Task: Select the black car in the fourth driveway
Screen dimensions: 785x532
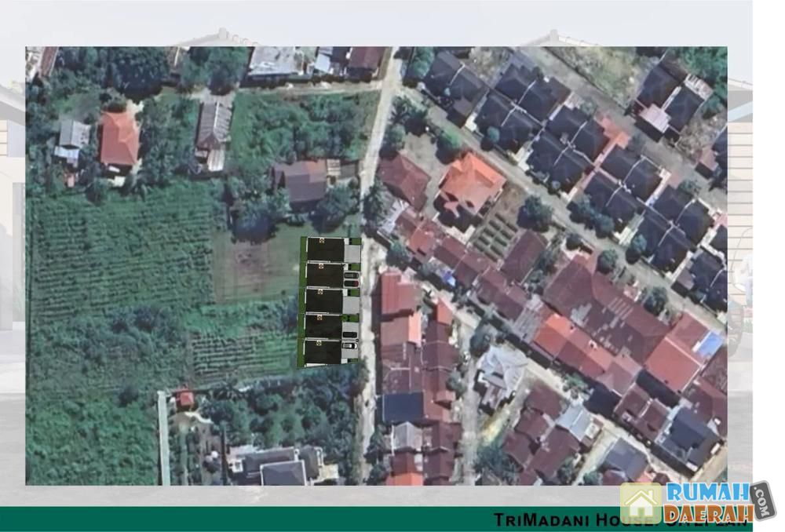Action: coord(349,335)
